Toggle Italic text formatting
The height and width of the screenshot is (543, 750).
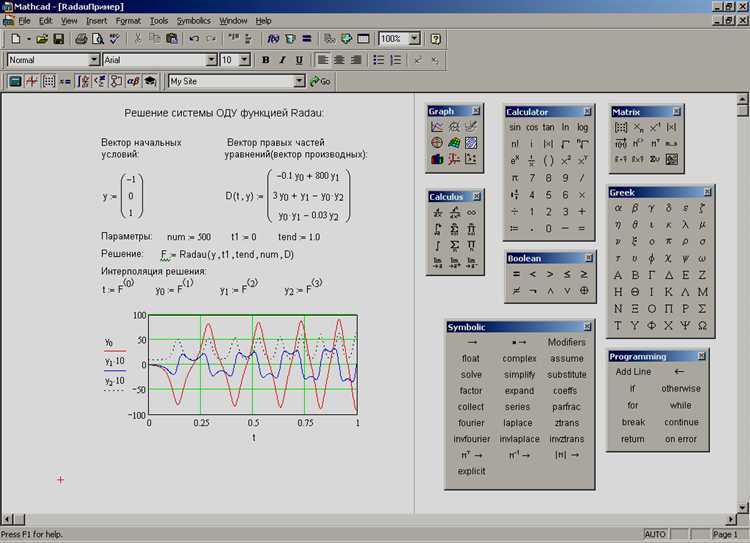282,60
